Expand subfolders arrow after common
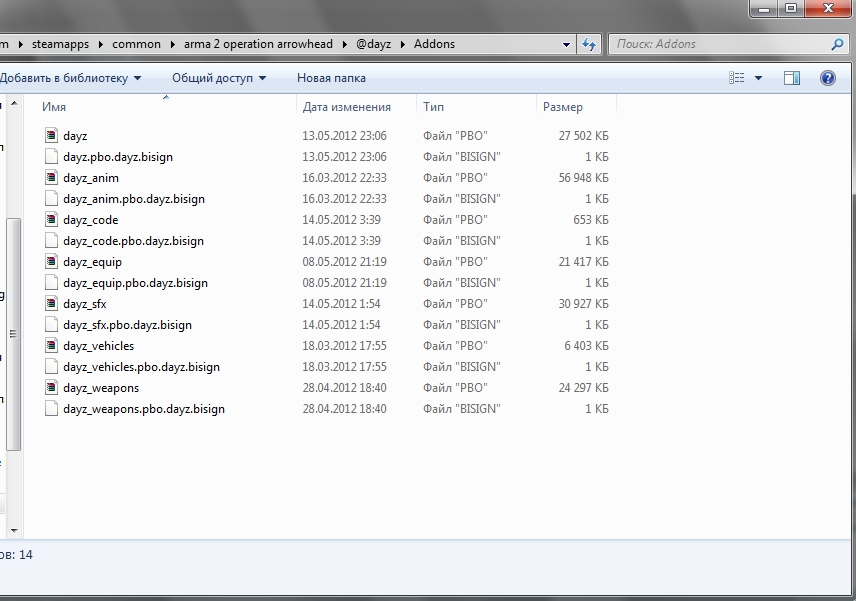The image size is (856, 601). 173,44
